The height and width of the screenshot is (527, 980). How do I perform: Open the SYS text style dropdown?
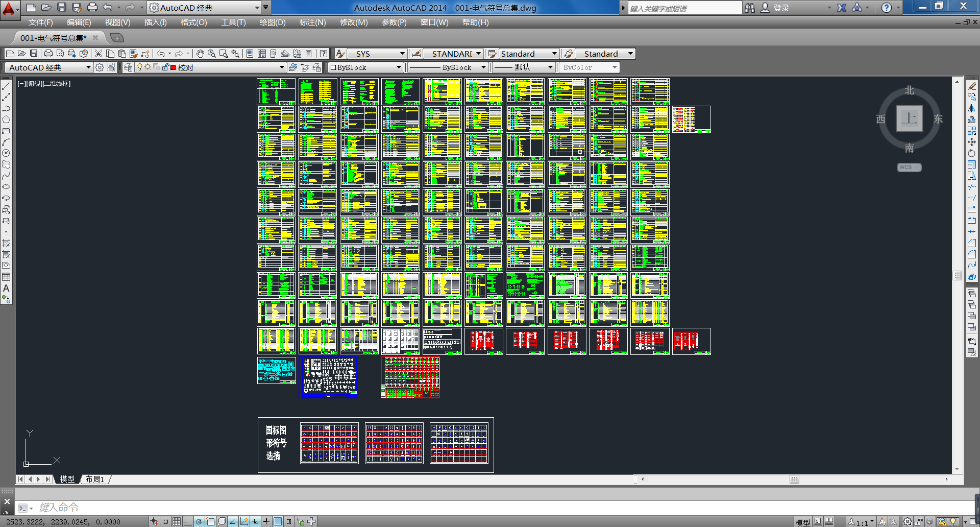pyautogui.click(x=402, y=54)
